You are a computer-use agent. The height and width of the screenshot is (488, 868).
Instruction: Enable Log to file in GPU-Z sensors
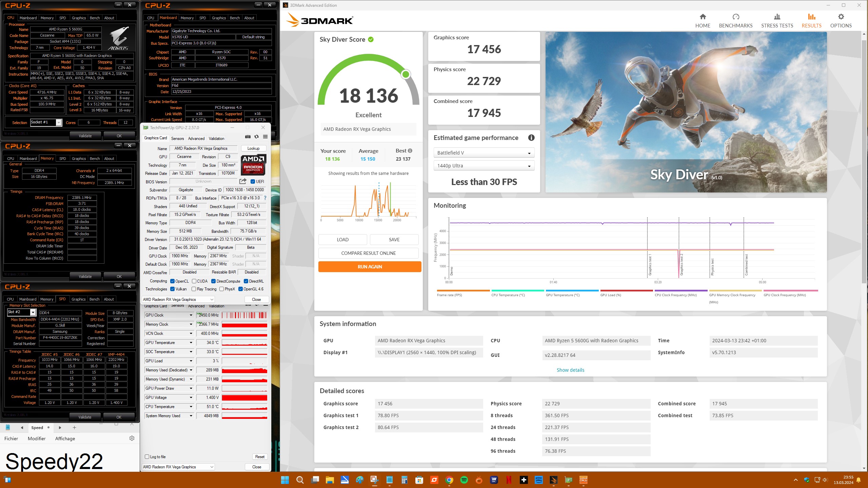[x=147, y=456]
